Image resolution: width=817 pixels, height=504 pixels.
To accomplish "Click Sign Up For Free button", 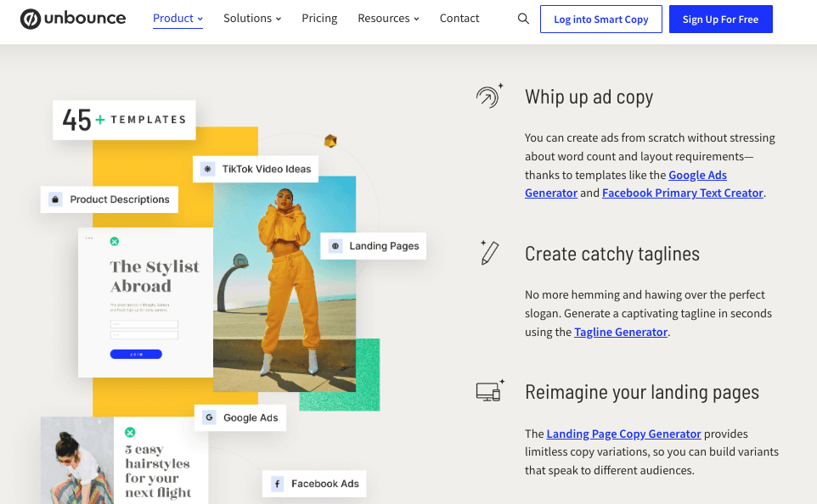I will click(x=720, y=20).
